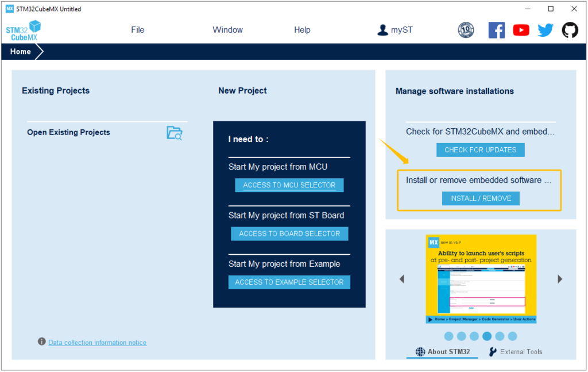Open the Data collection information notice link
This screenshot has height=372, width=588.
(97, 343)
